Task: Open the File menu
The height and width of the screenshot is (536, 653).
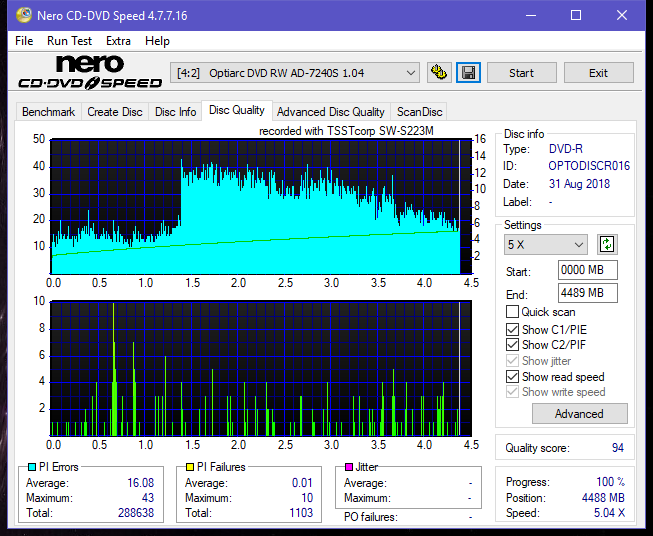Action: 24,41
